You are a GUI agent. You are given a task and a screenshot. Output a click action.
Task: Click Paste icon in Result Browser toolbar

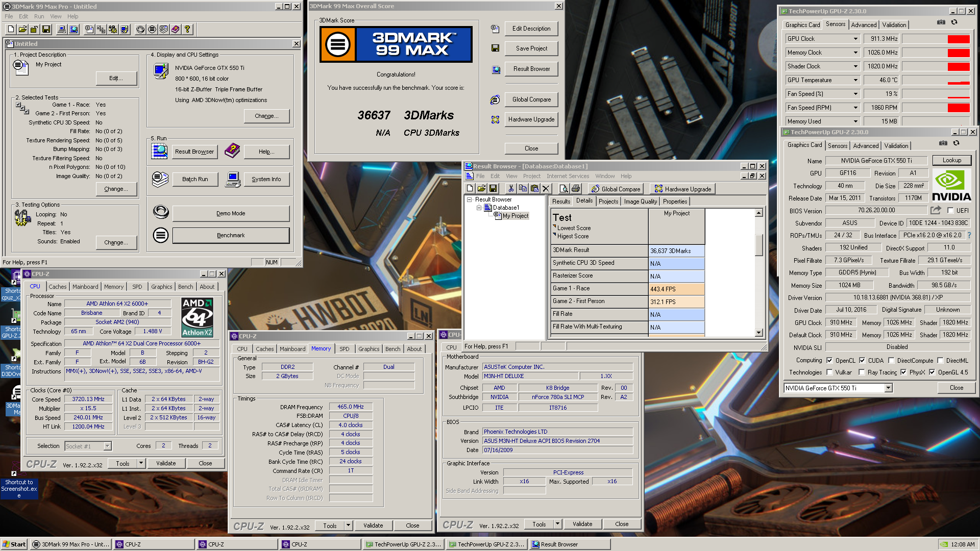pos(534,189)
